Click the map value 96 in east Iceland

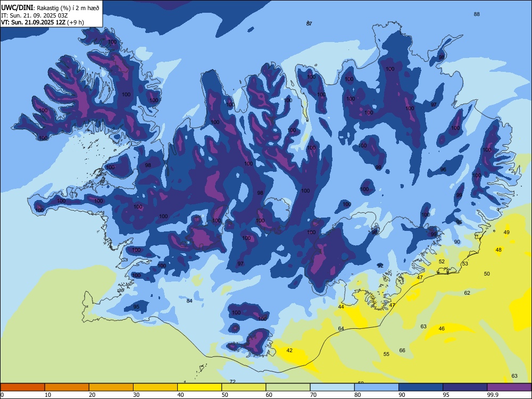[x=443, y=170]
